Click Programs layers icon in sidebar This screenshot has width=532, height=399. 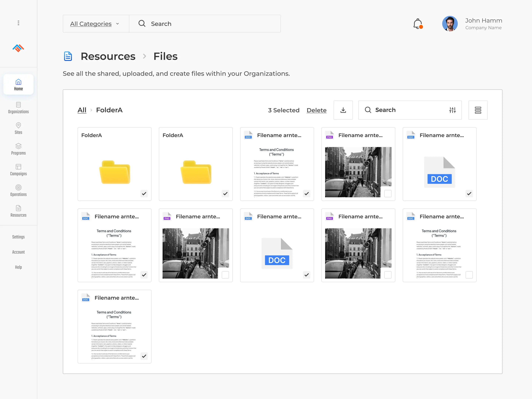point(18,146)
